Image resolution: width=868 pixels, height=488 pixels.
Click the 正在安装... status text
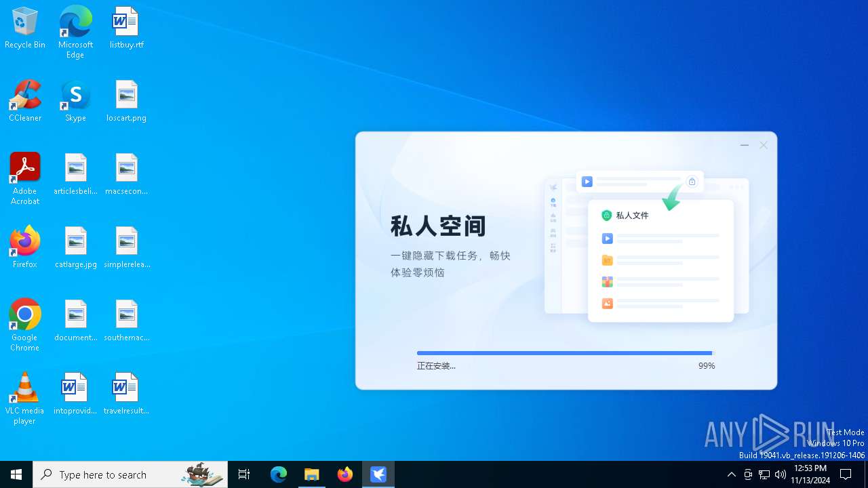[x=436, y=366]
